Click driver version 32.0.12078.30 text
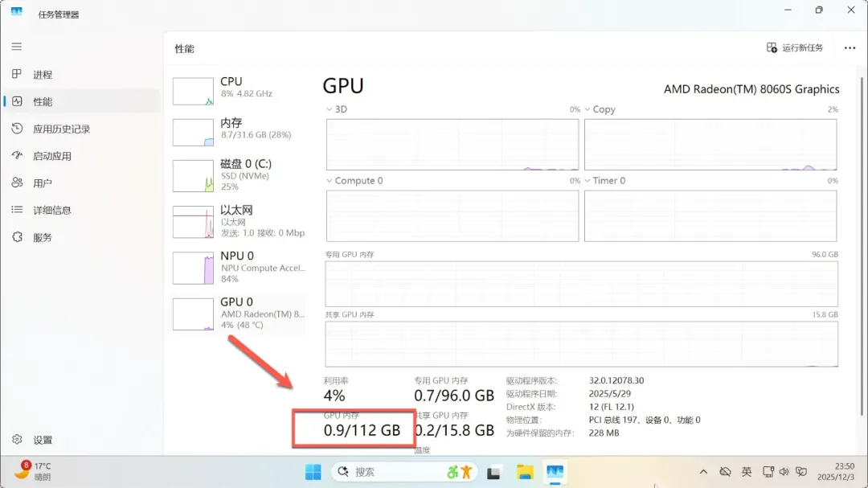 [616, 380]
